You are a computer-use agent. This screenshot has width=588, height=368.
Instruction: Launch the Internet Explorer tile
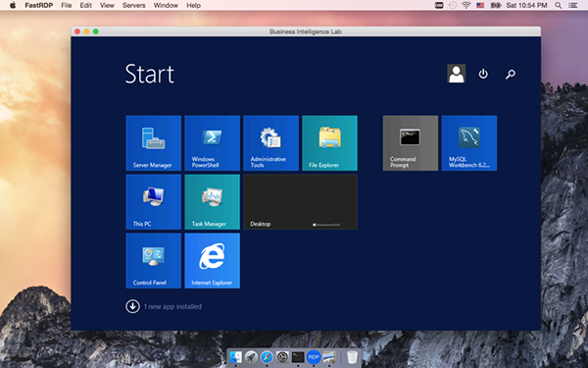(213, 261)
